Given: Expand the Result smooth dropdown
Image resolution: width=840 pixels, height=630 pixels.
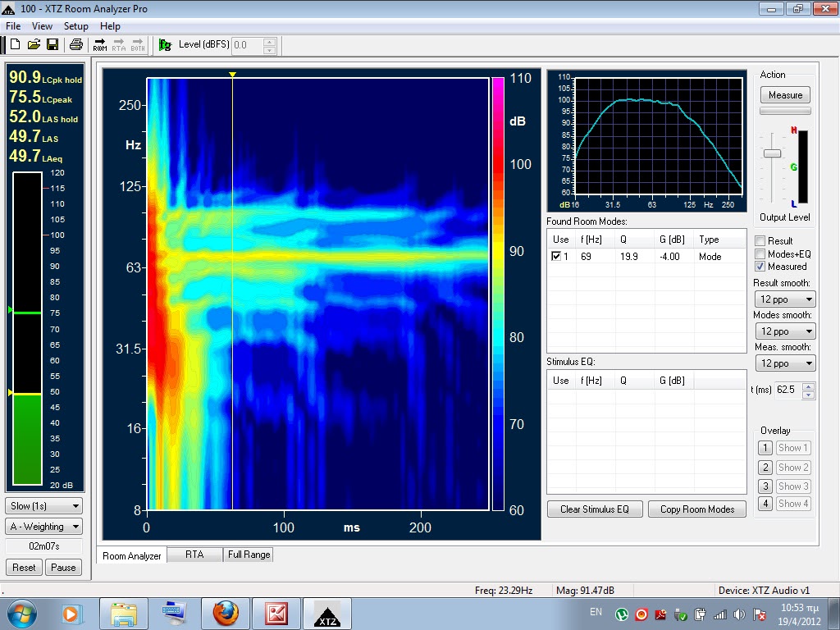Looking at the screenshot, I should click(784, 299).
